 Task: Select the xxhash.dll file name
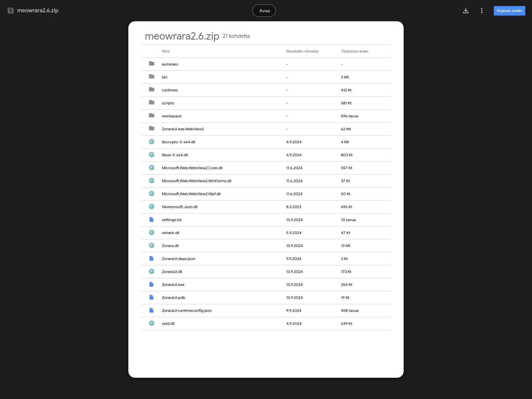(x=171, y=233)
